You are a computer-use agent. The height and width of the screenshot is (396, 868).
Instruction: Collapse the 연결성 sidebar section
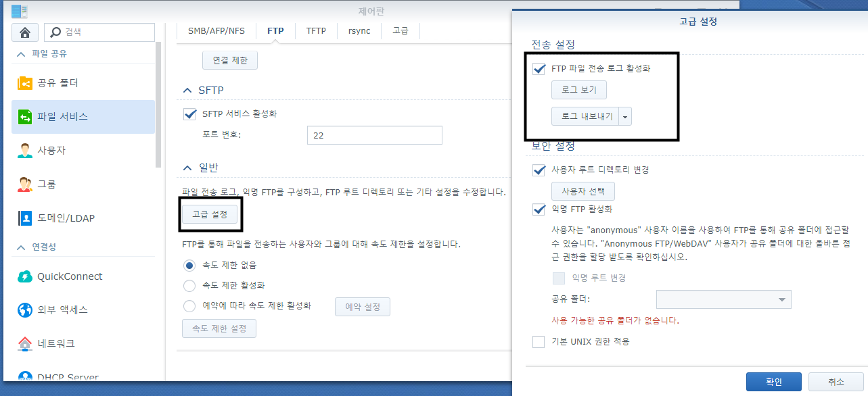point(21,247)
